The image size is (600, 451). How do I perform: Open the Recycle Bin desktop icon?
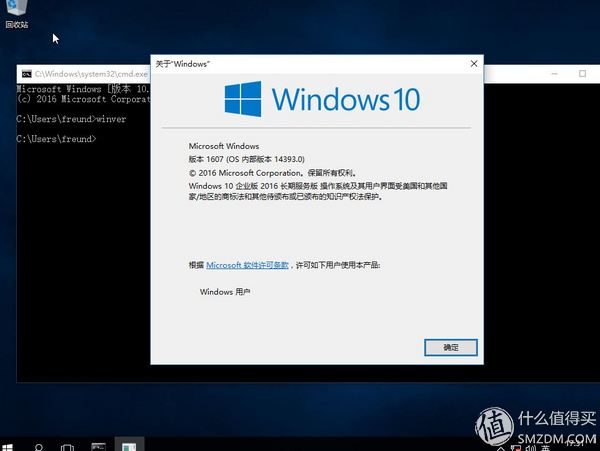tap(16, 13)
